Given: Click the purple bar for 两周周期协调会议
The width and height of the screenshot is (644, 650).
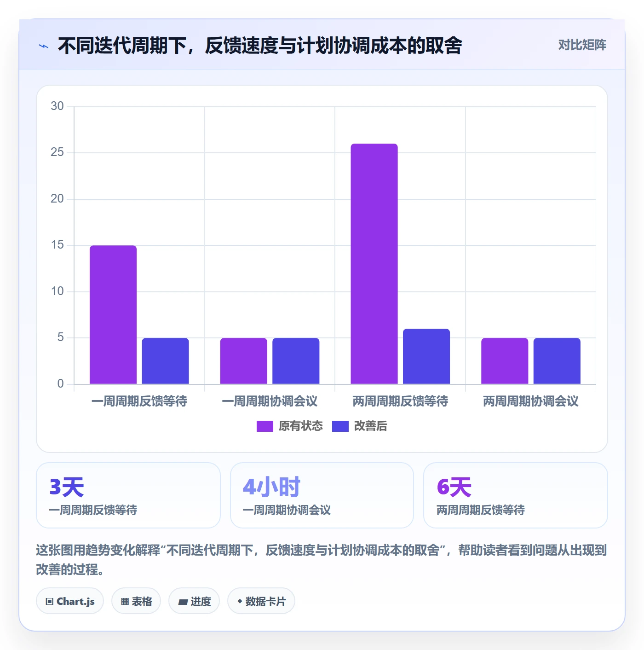Looking at the screenshot, I should (505, 361).
